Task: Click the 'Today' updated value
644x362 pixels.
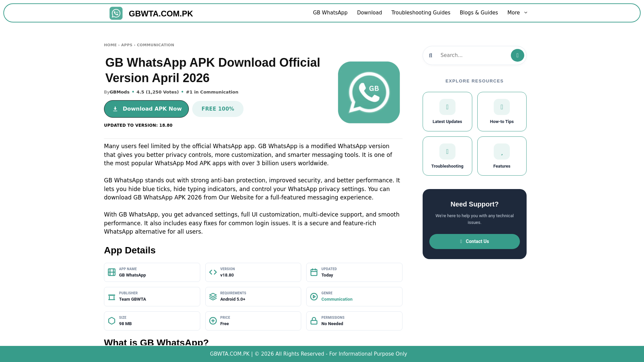Action: tap(327, 275)
